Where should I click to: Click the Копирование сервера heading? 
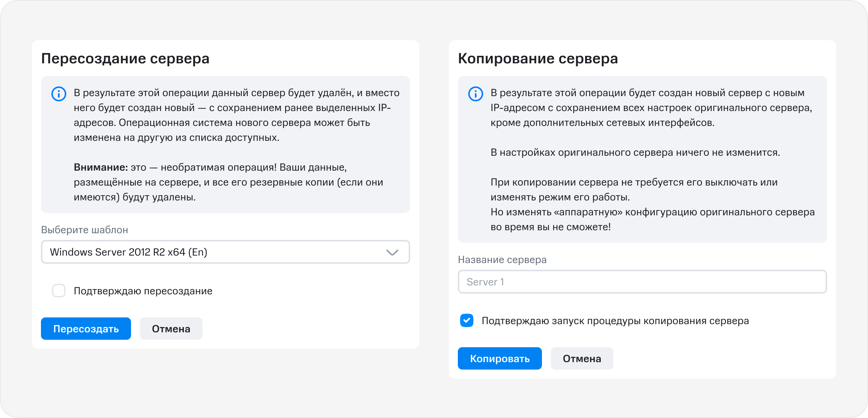click(537, 58)
